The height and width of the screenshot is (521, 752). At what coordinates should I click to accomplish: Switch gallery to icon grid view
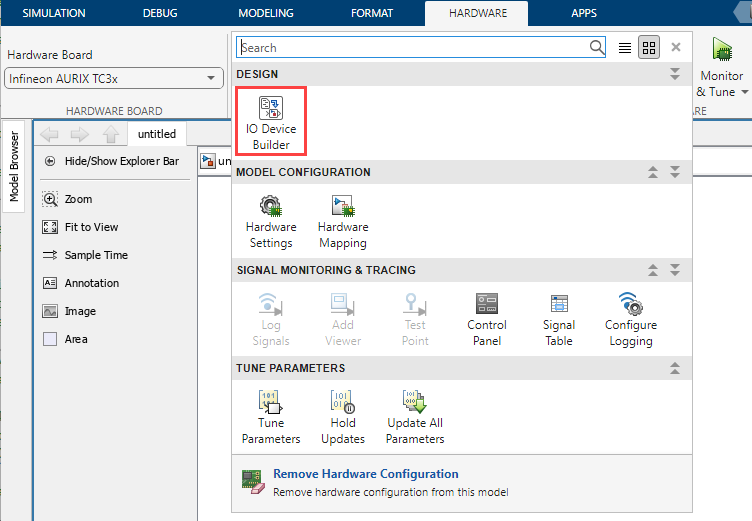(649, 47)
